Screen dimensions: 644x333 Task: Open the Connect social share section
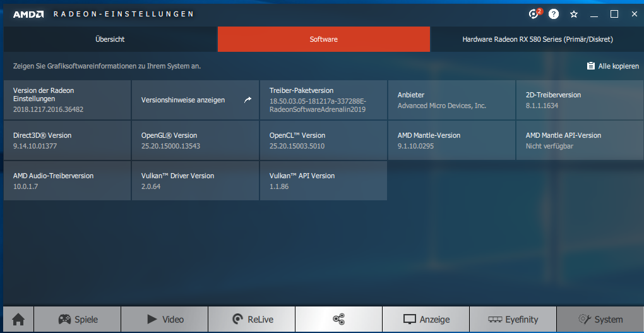click(x=339, y=320)
